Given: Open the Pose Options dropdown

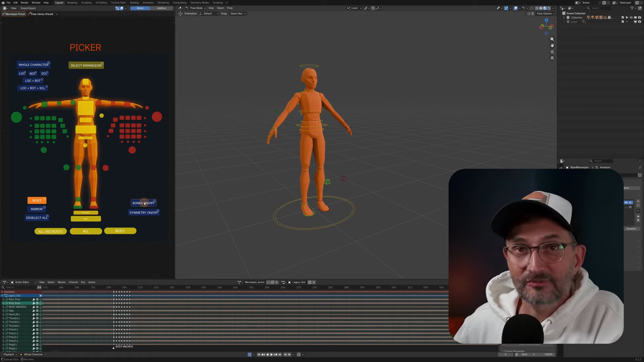Looking at the screenshot, I should (x=545, y=14).
